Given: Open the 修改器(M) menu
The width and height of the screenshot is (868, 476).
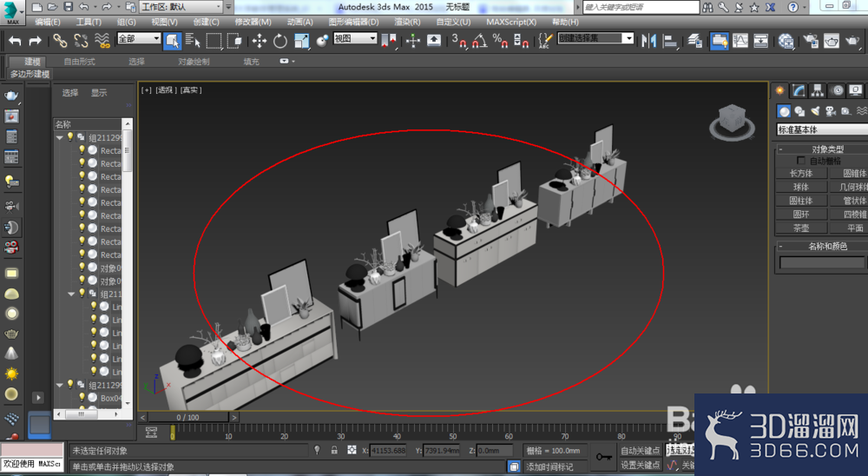Looking at the screenshot, I should pyautogui.click(x=253, y=22).
